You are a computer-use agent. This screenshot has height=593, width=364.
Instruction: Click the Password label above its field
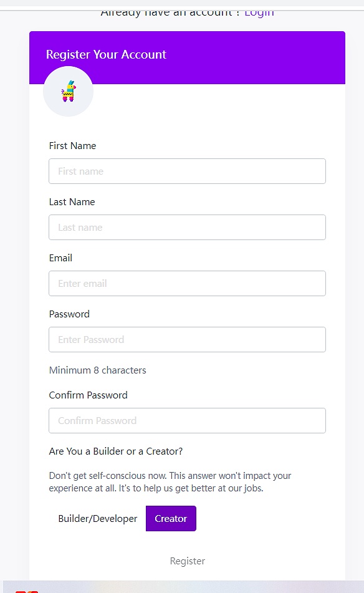point(69,314)
